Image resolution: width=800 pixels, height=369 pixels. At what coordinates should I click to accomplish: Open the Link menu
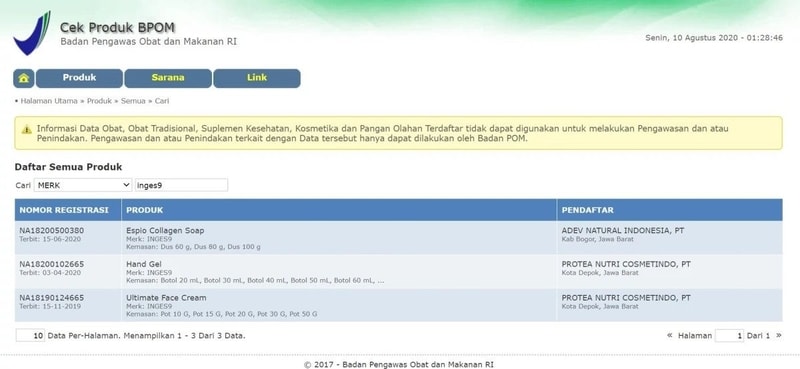pyautogui.click(x=257, y=78)
